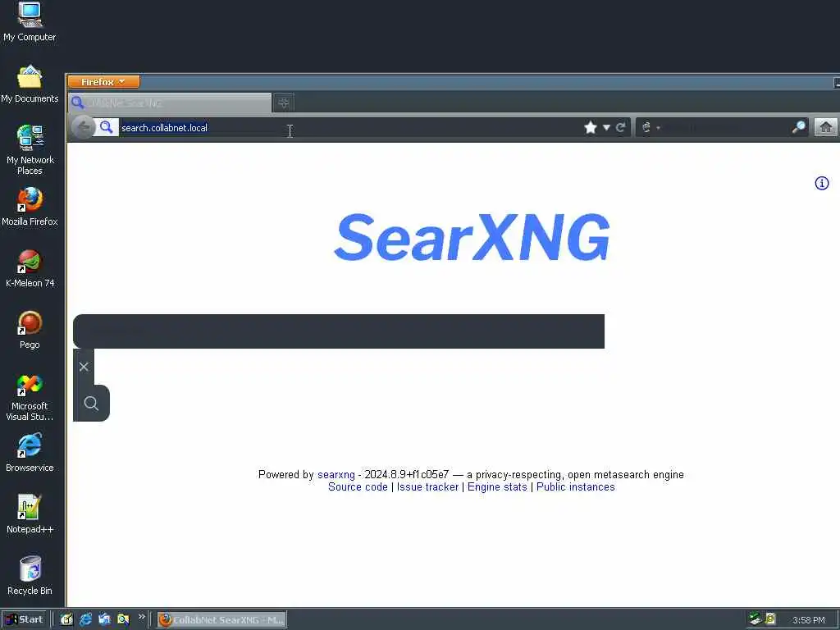This screenshot has width=840, height=630.
Task: Click CollabNet SearXNG taskbar button
Action: pyautogui.click(x=221, y=620)
